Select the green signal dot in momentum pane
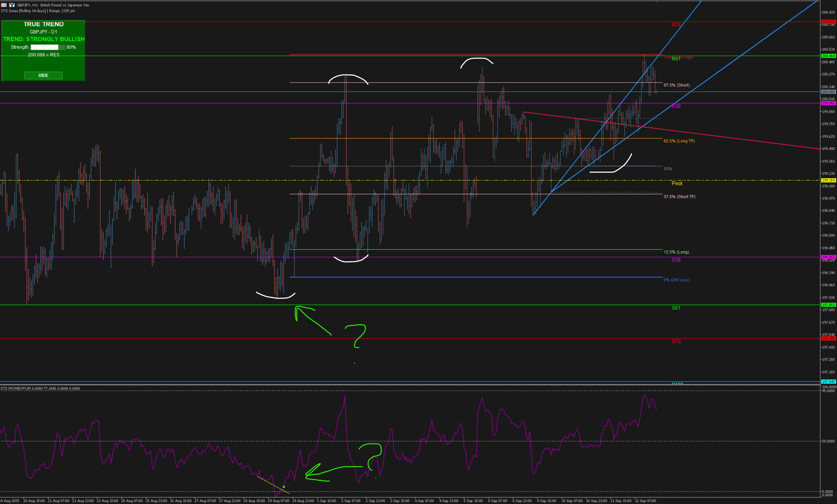This screenshot has height=504, width=837. pyautogui.click(x=284, y=487)
